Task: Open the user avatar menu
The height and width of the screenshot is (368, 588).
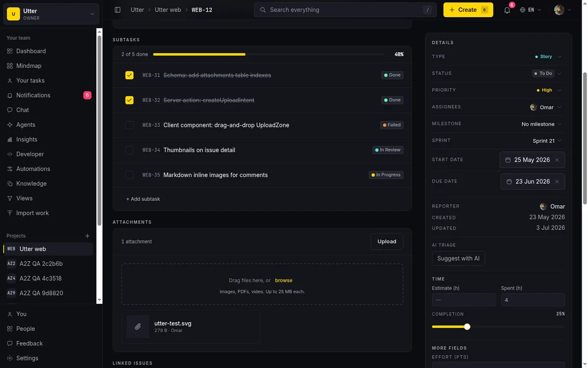Action: point(563,10)
